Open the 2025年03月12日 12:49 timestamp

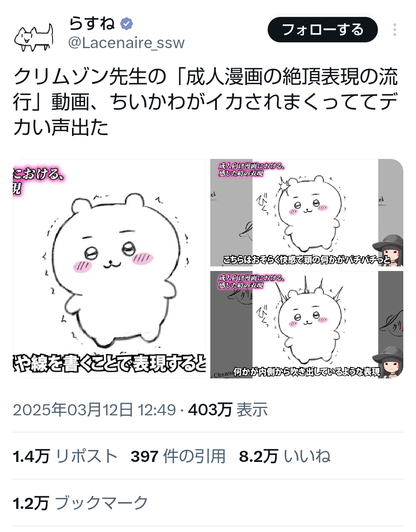[94, 410]
